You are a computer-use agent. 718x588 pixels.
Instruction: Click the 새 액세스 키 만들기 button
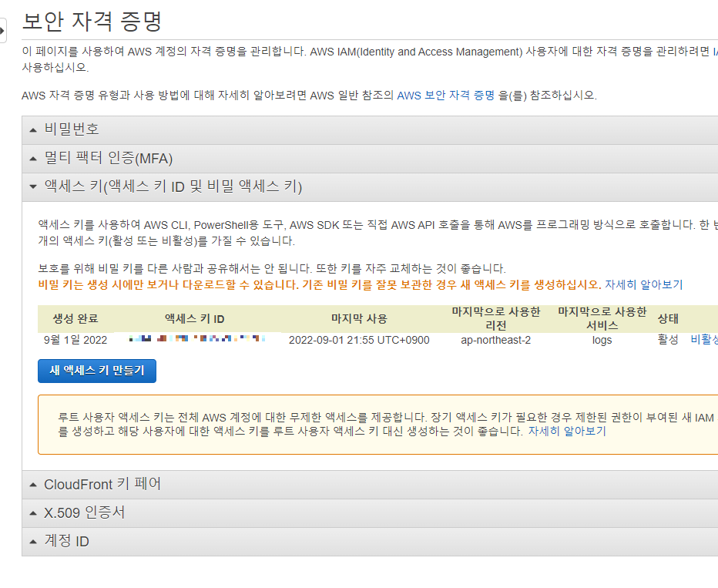coord(97,371)
